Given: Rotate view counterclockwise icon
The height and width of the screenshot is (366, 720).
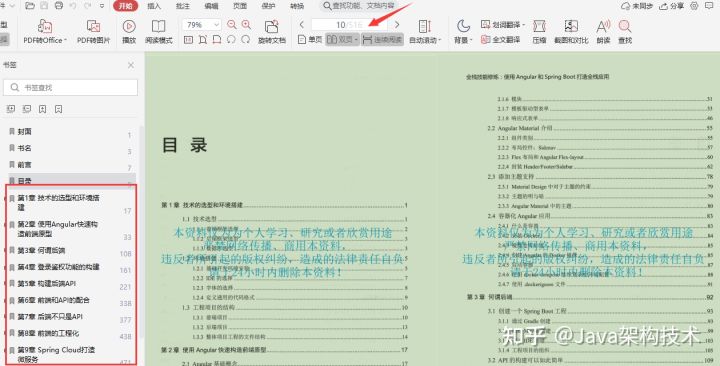Looking at the screenshot, I should pos(231,40).
